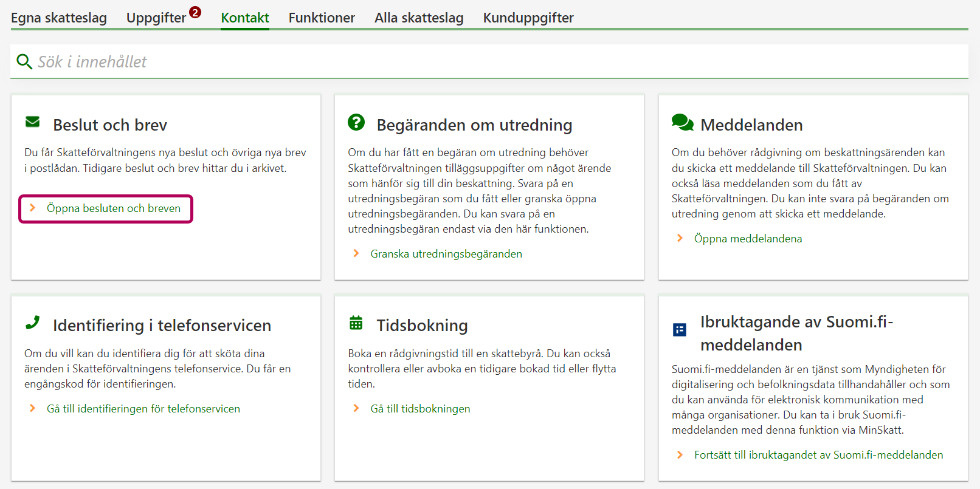Open the Egna skatteslag tab
Screen dimensions: 980x489
59,18
